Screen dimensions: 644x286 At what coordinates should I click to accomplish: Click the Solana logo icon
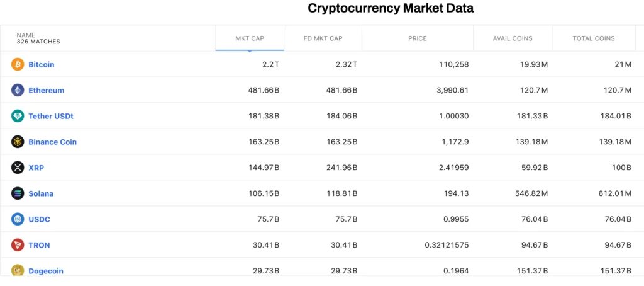pos(18,193)
